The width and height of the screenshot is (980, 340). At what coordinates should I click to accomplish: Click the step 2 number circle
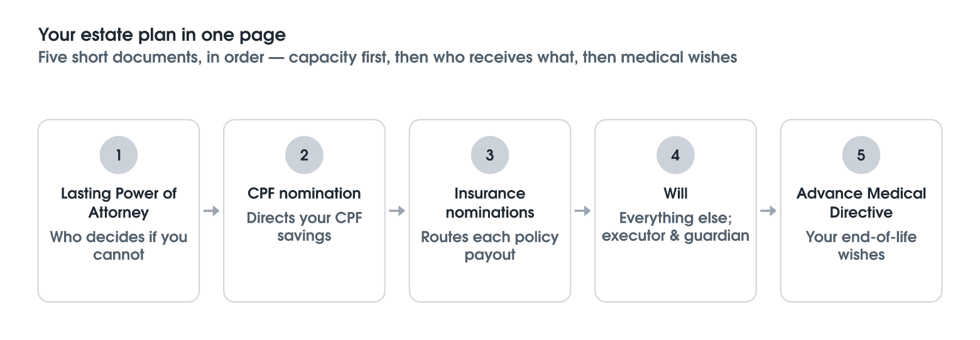point(304,155)
